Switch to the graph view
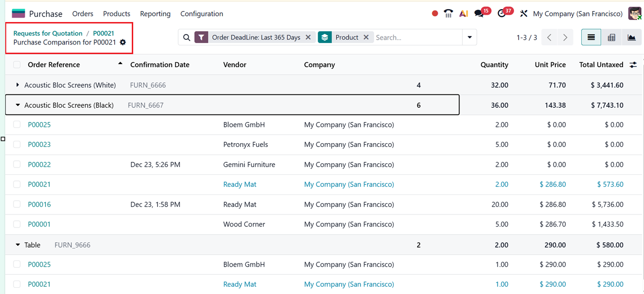Image resolution: width=644 pixels, height=294 pixels. click(x=632, y=37)
